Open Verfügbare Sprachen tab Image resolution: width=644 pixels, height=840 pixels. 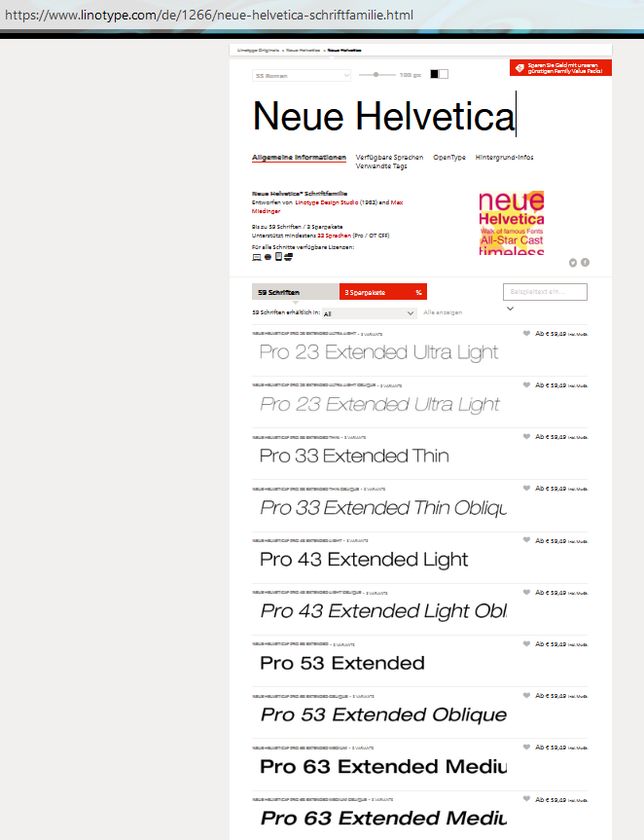click(x=389, y=158)
